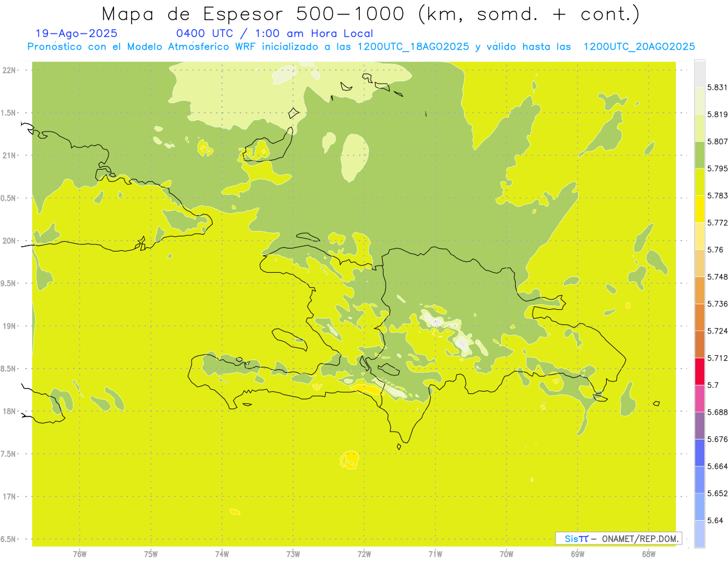
Task: Click the '17N' latitude label
Action: coord(10,497)
